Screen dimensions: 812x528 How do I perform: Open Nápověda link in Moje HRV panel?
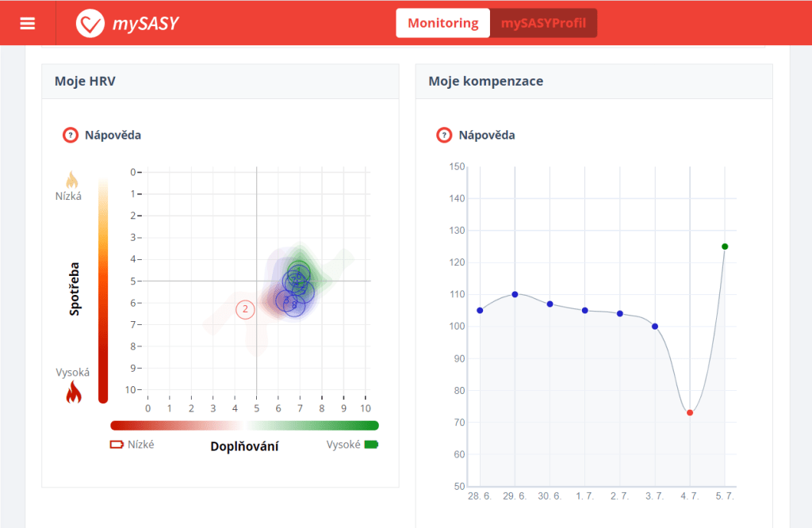113,135
